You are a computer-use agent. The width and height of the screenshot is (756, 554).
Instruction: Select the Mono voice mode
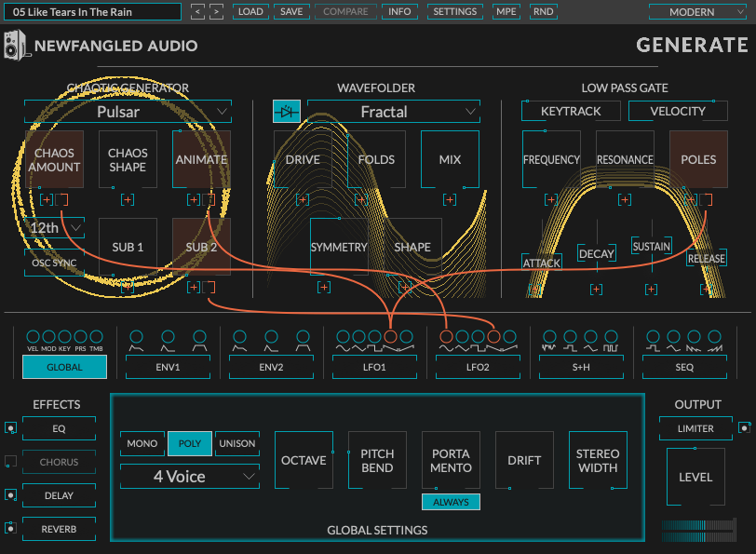coord(142,443)
